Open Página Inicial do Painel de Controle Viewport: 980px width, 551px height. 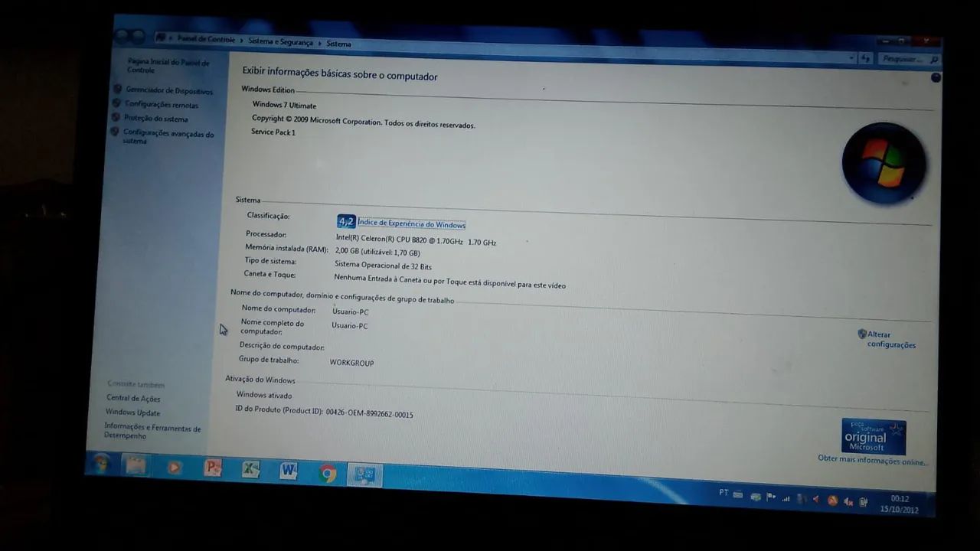click(x=168, y=66)
